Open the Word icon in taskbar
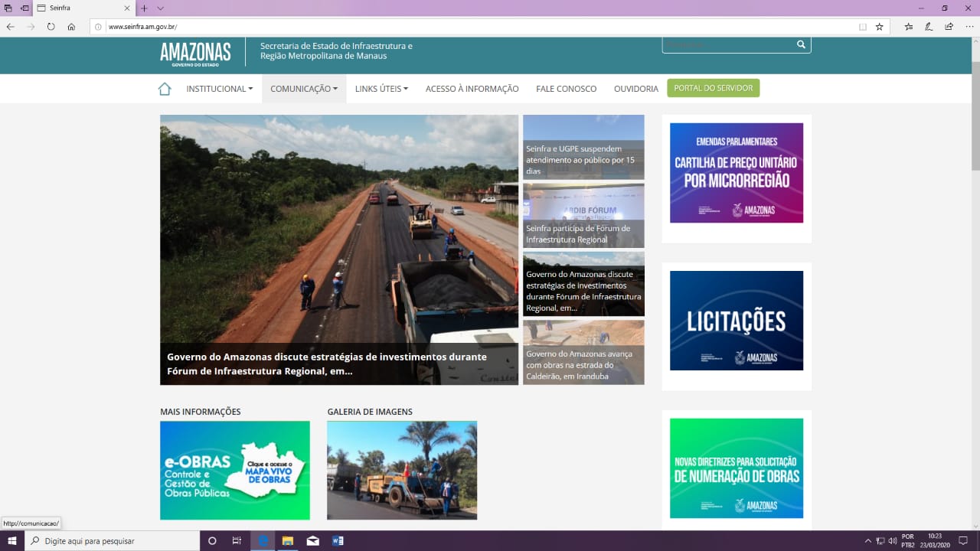980x551 pixels. [x=338, y=541]
